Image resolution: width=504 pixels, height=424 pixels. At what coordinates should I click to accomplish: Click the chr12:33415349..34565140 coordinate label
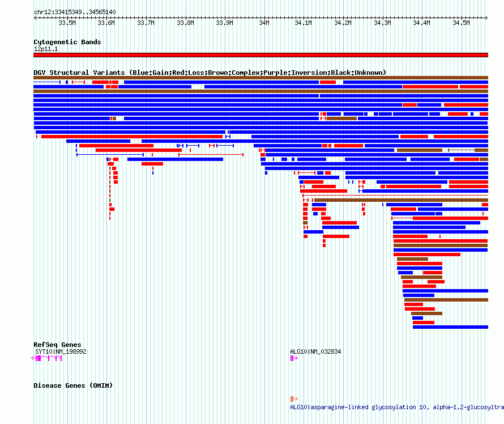pyautogui.click(x=75, y=12)
